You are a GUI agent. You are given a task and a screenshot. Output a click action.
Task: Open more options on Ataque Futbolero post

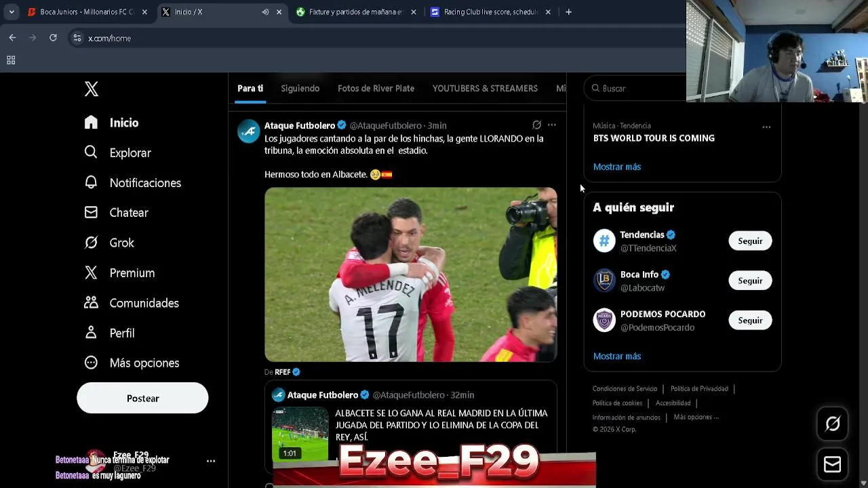point(552,125)
